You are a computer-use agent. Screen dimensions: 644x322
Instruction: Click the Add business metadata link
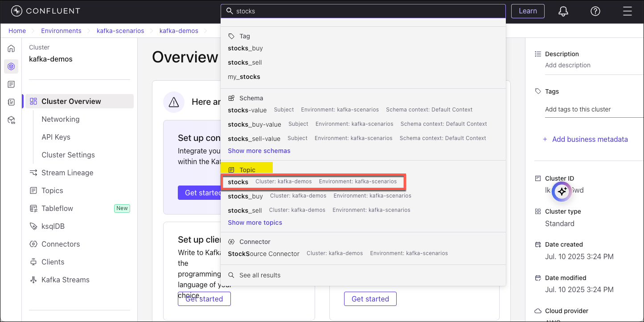click(590, 139)
